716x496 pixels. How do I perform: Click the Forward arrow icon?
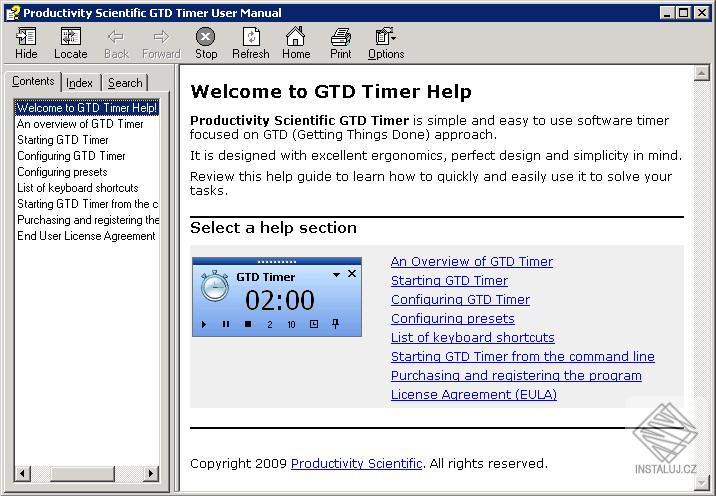(161, 37)
